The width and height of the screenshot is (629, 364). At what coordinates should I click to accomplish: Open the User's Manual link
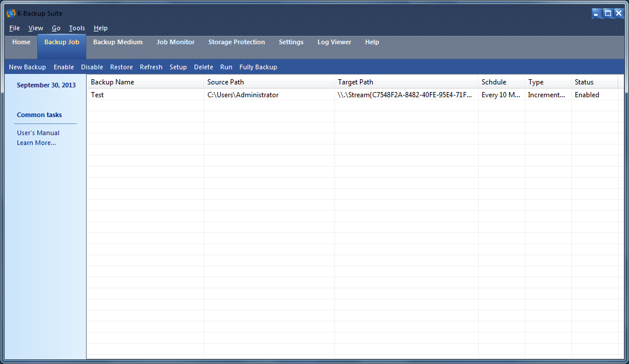(x=38, y=133)
